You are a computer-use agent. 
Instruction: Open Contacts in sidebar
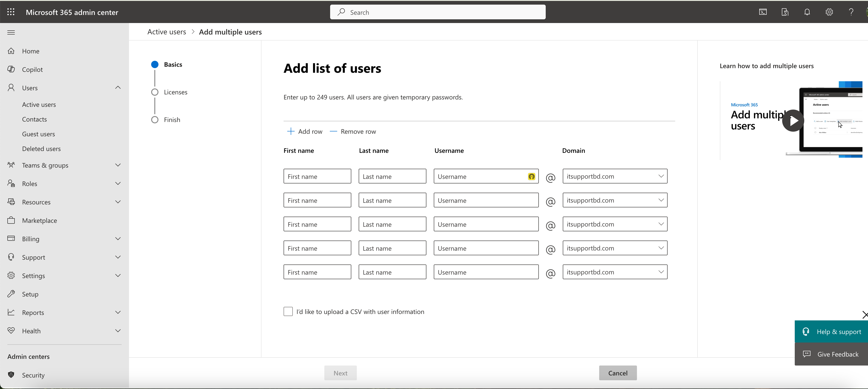click(34, 119)
